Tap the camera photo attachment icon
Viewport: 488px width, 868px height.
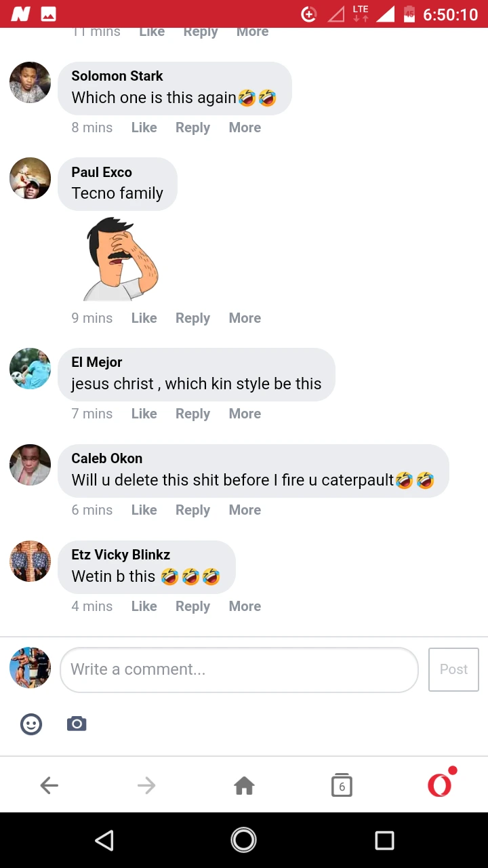[x=77, y=724]
